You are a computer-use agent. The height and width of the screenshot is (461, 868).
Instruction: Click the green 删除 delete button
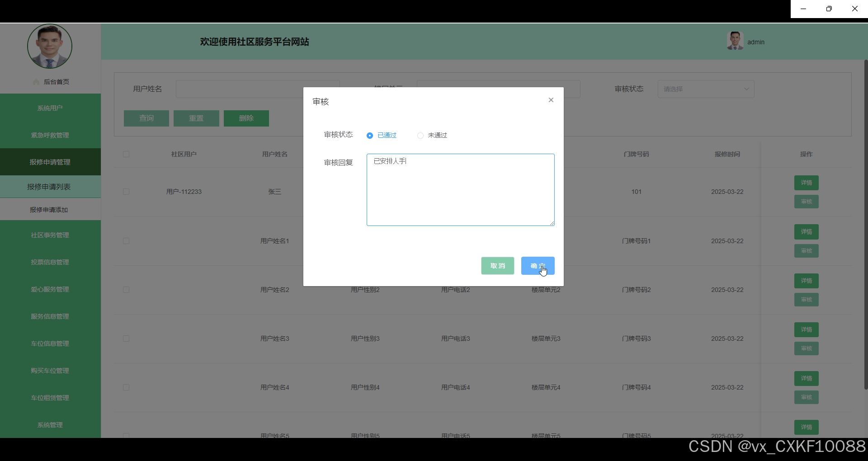point(246,118)
